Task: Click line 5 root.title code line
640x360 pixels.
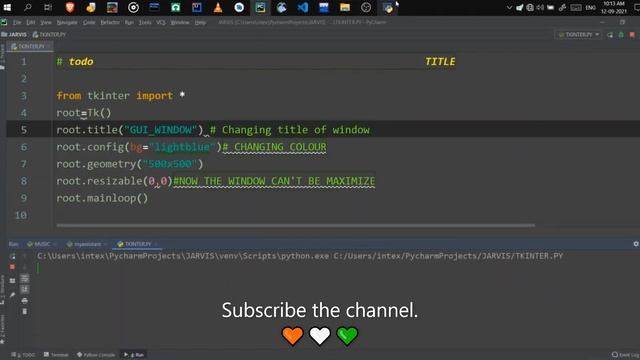Action: [x=213, y=130]
